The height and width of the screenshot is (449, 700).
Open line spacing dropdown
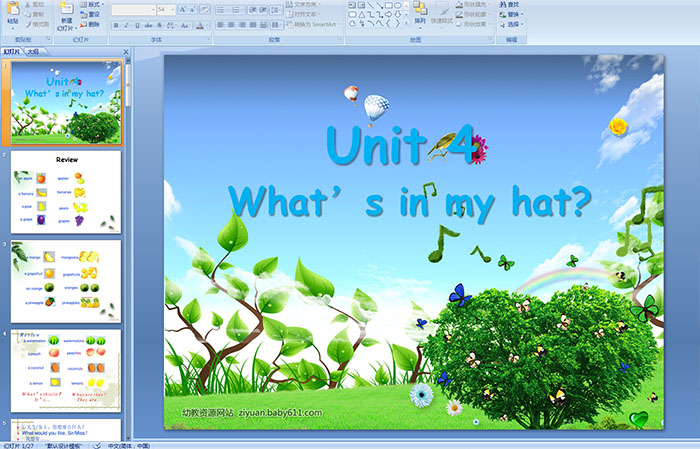tap(276, 10)
